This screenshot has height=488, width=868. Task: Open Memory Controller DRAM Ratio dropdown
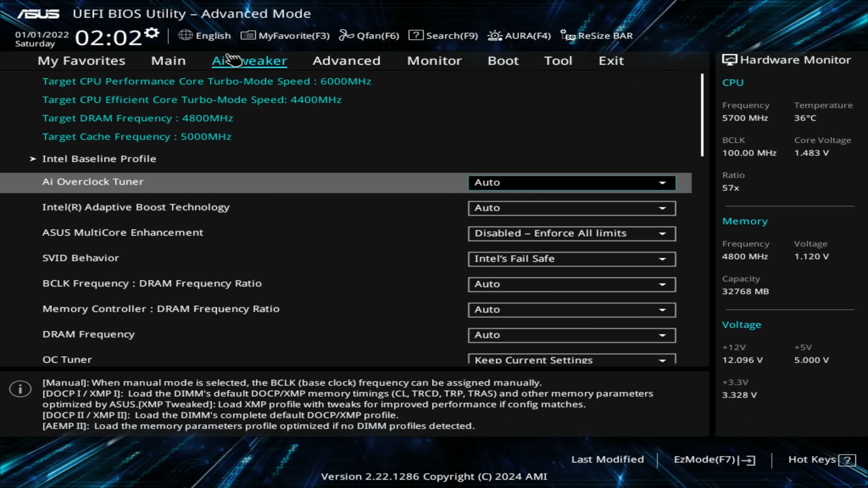(572, 310)
